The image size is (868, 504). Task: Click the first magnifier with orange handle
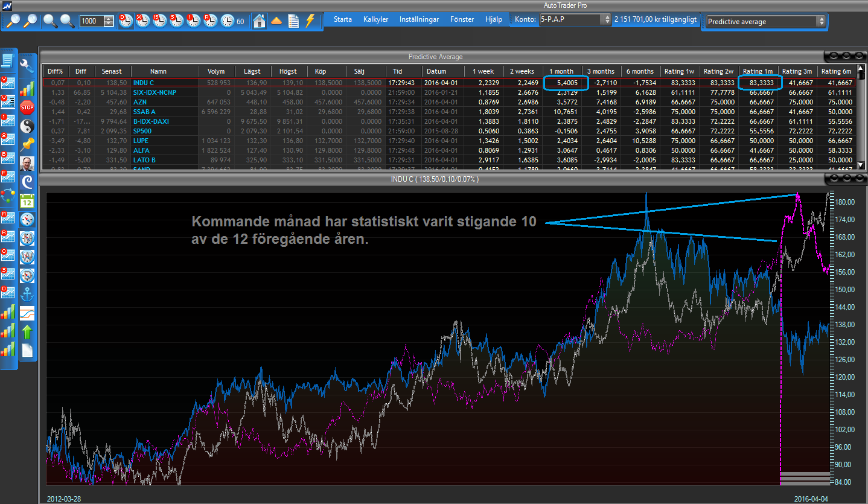(12, 21)
